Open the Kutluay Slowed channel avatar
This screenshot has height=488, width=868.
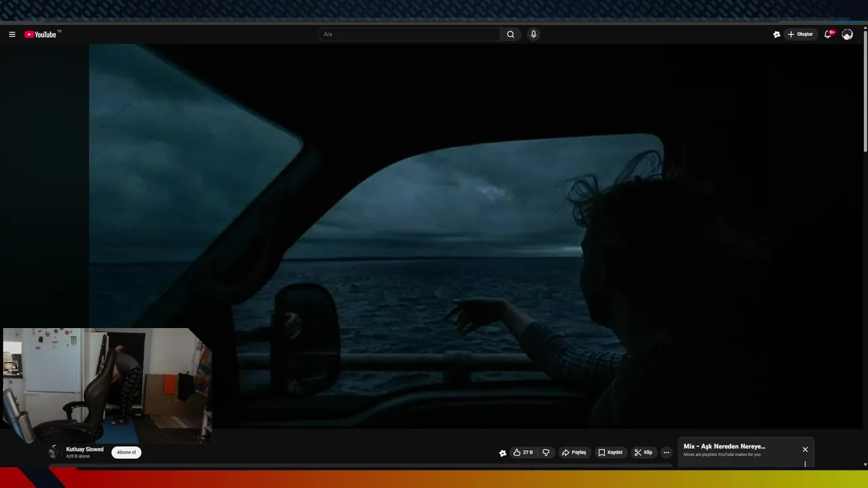54,452
